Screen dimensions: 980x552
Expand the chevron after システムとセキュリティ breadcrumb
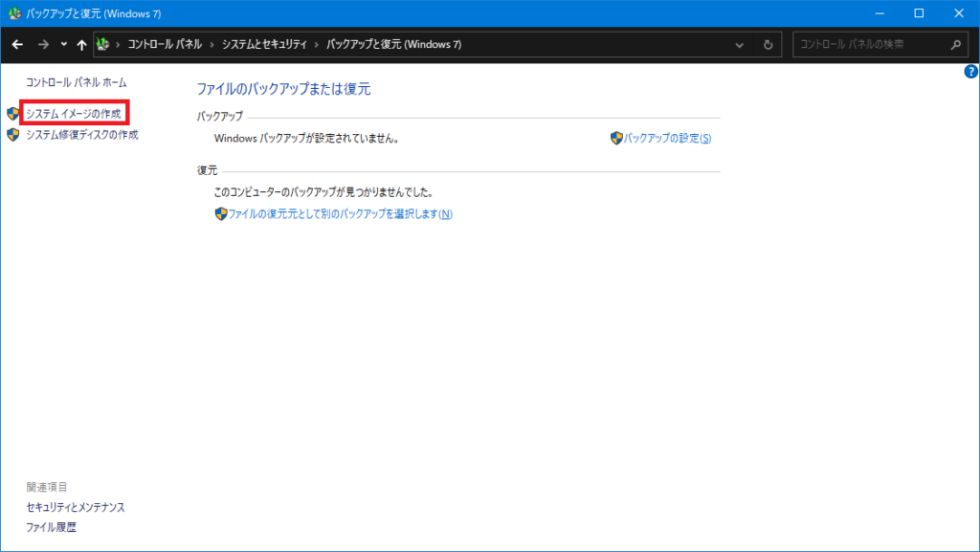[317, 44]
